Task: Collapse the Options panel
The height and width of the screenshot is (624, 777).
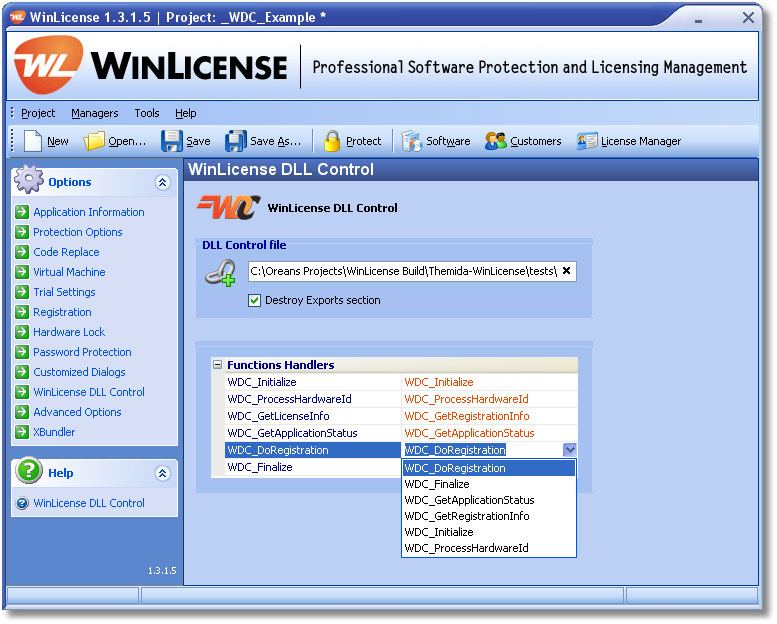Action: [x=162, y=182]
